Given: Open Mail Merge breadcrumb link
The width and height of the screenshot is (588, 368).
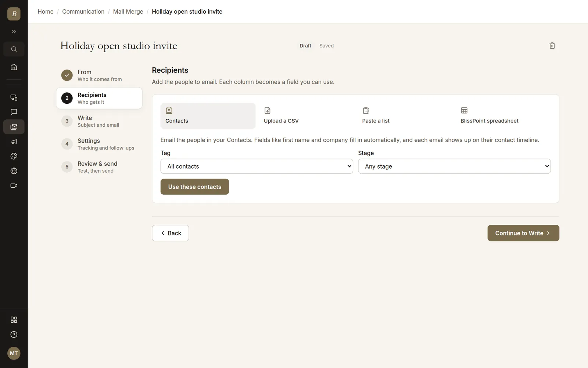Looking at the screenshot, I should tap(128, 11).
